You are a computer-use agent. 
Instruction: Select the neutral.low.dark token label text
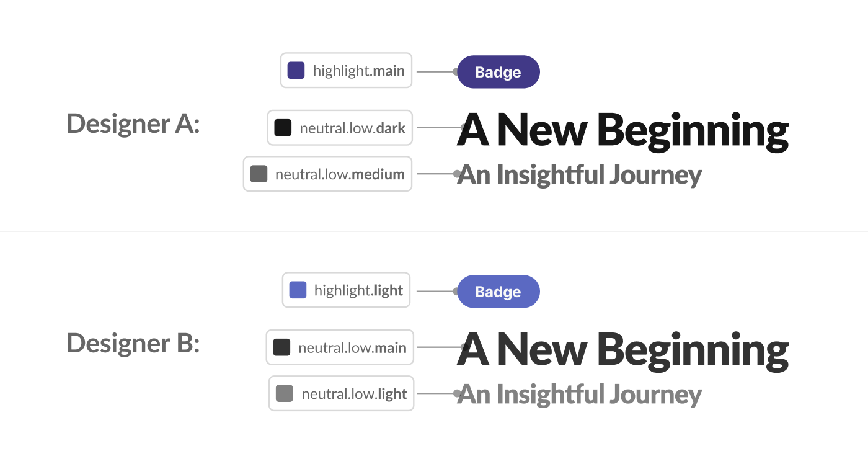[352, 128]
